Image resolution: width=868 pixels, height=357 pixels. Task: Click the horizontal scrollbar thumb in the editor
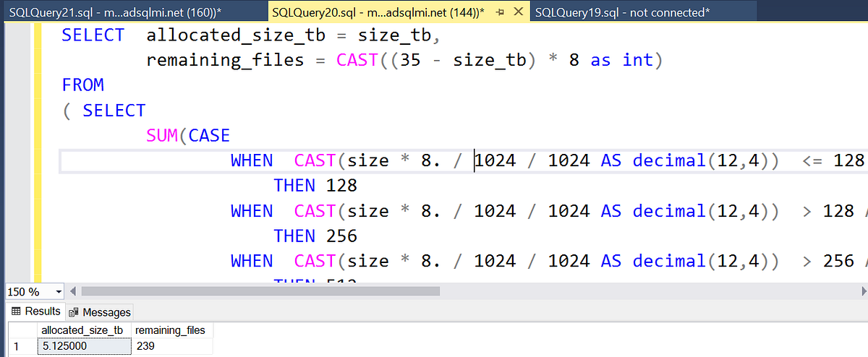(x=260, y=292)
